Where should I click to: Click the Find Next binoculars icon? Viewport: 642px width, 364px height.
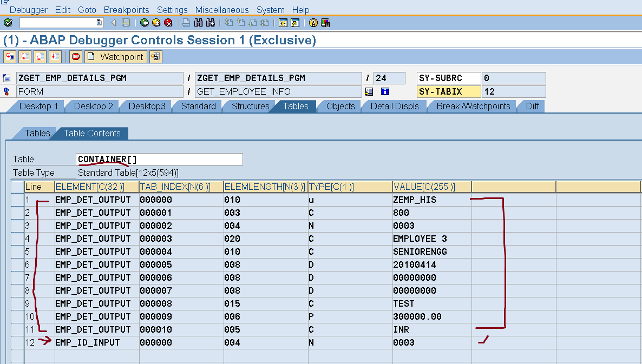pos(209,23)
